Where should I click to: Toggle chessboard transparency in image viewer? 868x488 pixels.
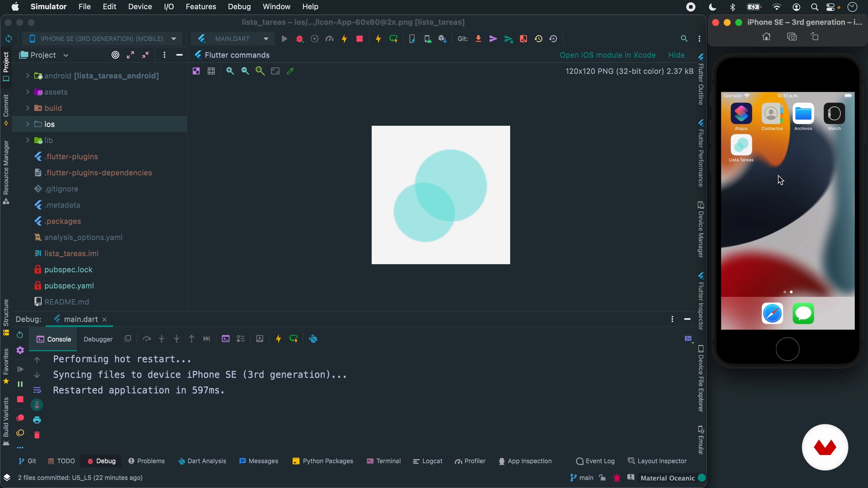(196, 71)
